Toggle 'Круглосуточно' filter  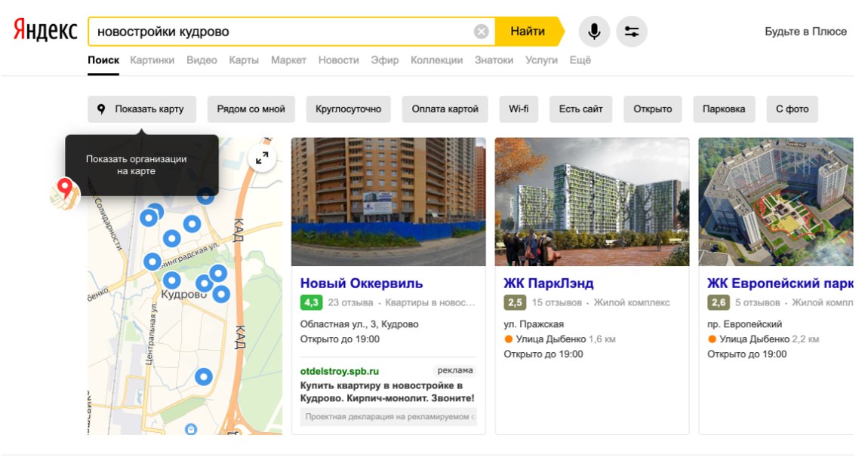click(348, 109)
